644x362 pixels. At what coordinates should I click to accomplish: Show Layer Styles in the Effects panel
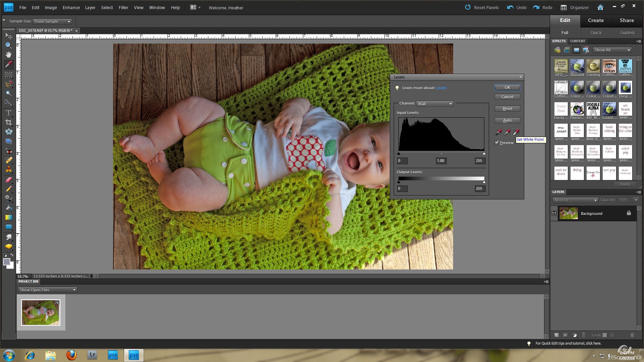[x=567, y=50]
